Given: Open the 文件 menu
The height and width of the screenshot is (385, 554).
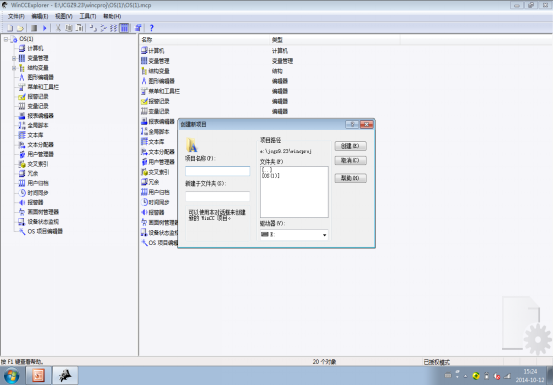Looking at the screenshot, I should (16, 16).
